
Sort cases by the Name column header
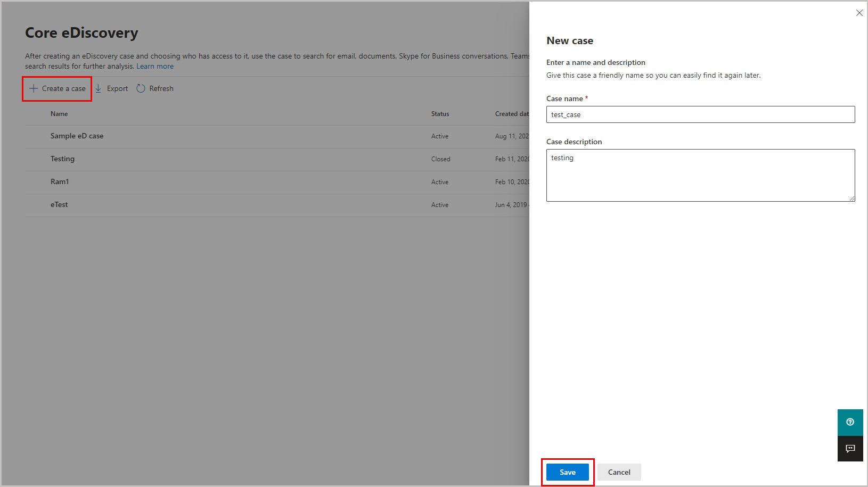59,114
